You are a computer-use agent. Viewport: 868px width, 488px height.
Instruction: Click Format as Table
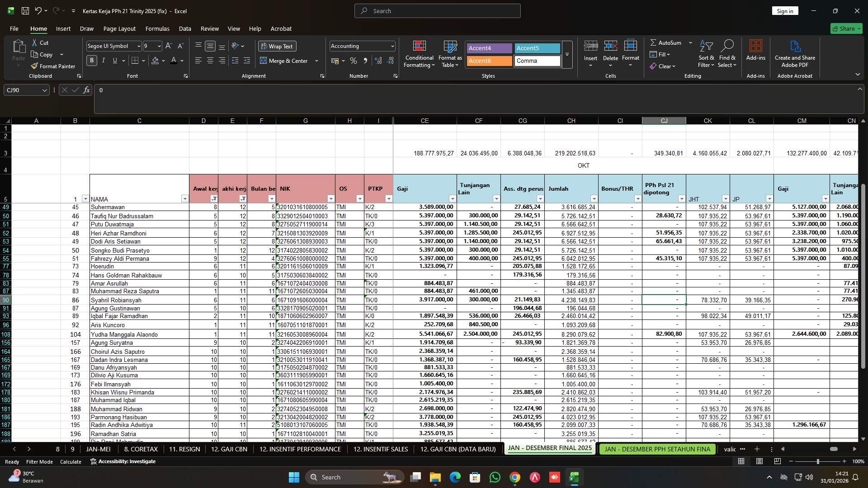point(449,54)
